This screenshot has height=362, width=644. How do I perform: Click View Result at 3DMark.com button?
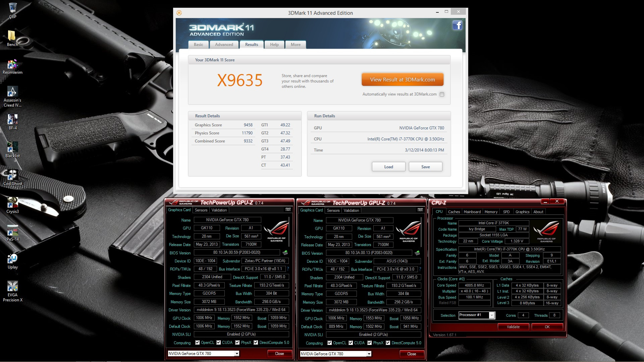point(402,80)
